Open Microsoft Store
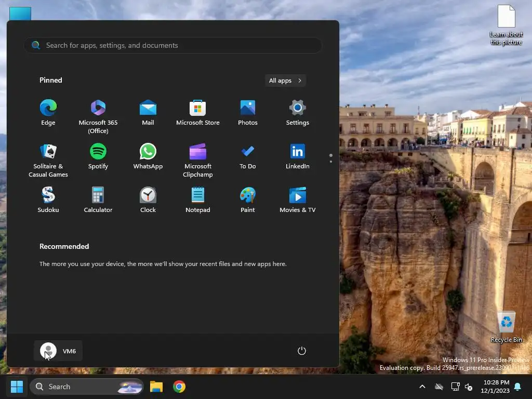 [198, 113]
